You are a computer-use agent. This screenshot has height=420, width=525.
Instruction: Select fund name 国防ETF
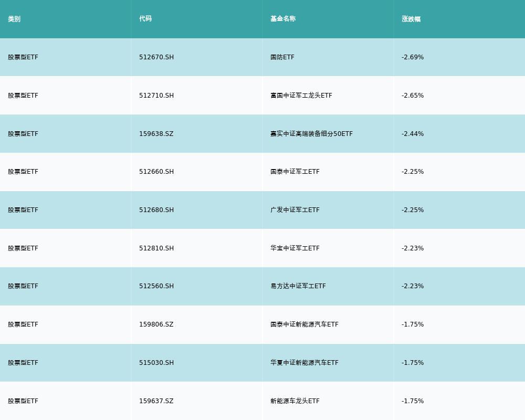click(282, 57)
